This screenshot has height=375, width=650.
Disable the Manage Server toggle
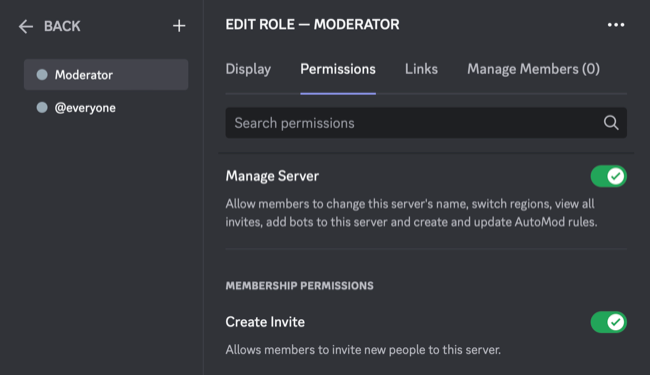[x=609, y=176]
